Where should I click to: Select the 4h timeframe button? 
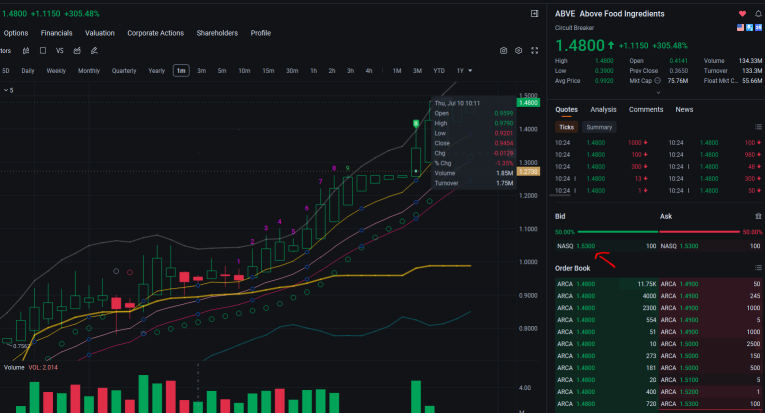[369, 71]
